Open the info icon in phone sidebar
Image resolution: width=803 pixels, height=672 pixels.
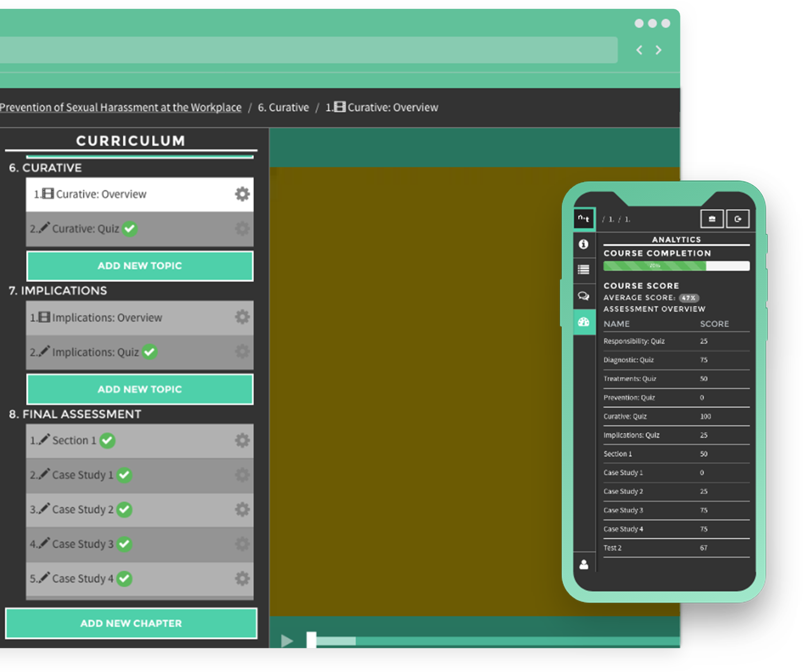pos(583,244)
